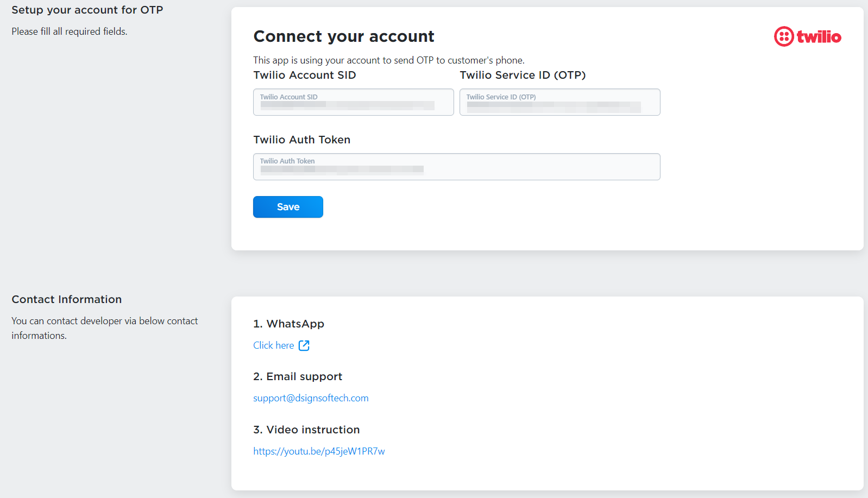This screenshot has height=498, width=868.
Task: Click the 'This app is using your account' description
Action: [x=389, y=60]
